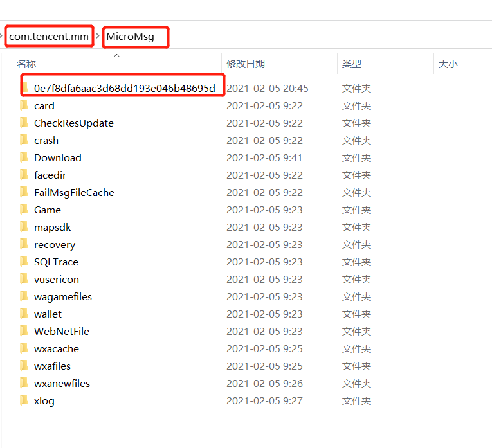The image size is (492, 448).
Task: Sort by the 大小 column header
Action: pos(448,64)
